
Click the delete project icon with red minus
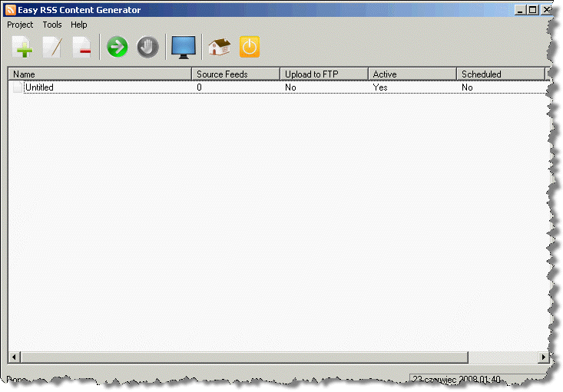(82, 47)
